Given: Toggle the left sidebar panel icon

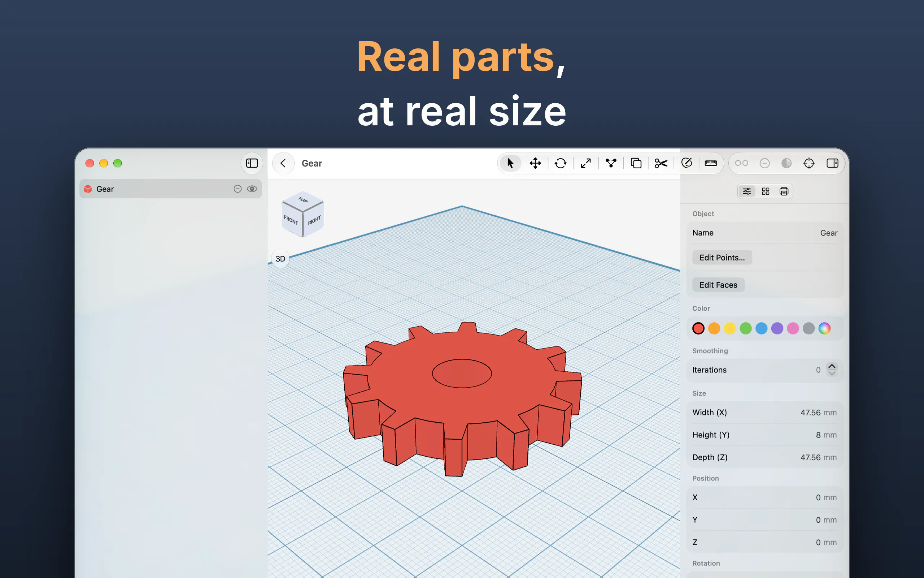Looking at the screenshot, I should [252, 163].
